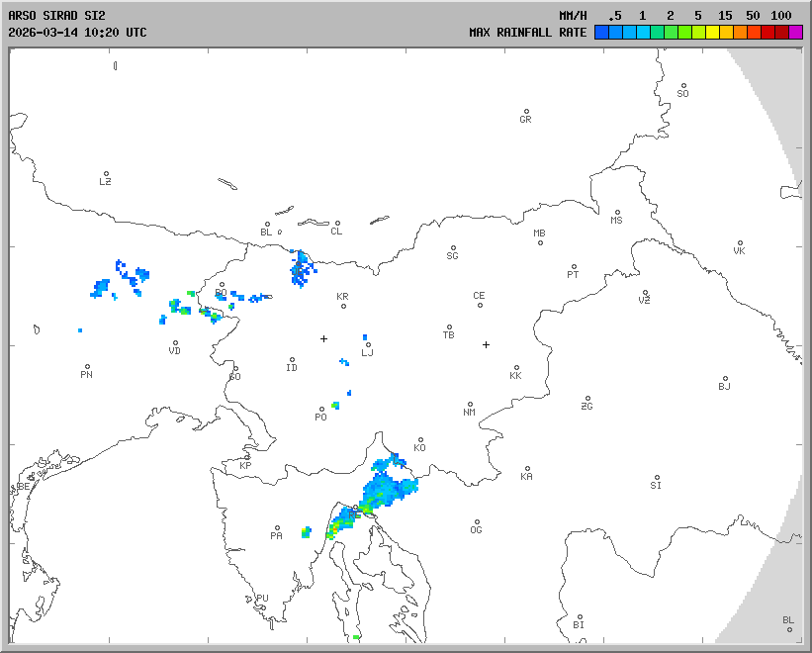The image size is (812, 653).
Task: Click the magenta swatch in rainfall legend
Action: 796,33
